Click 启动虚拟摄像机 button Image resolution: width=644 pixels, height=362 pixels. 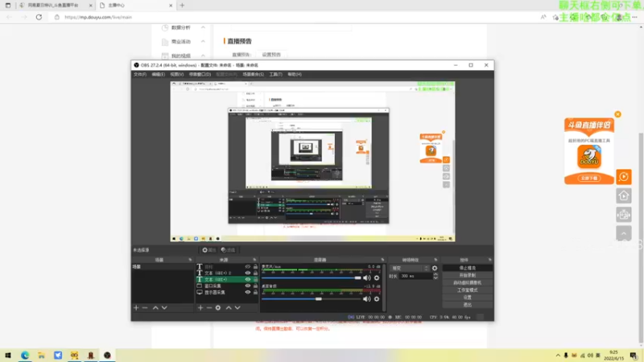468,282
